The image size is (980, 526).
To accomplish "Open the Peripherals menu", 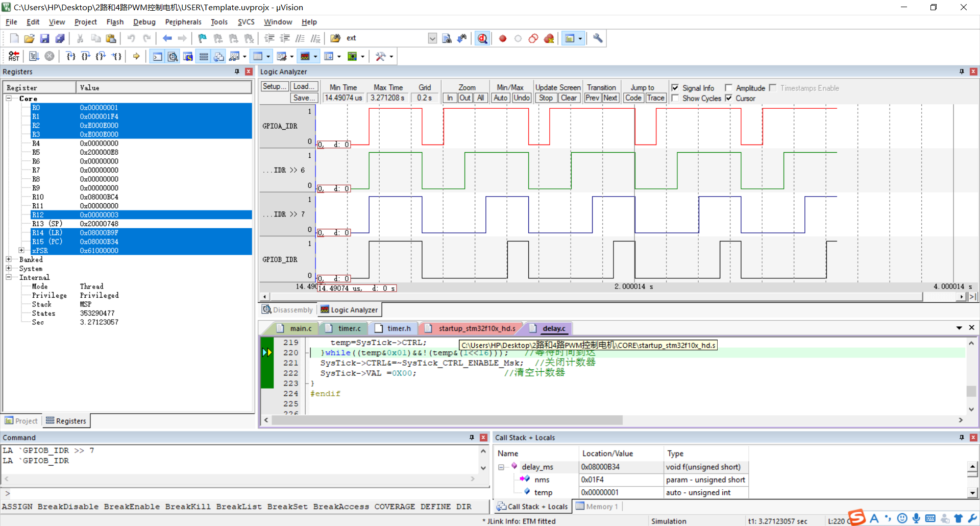I will tap(183, 22).
